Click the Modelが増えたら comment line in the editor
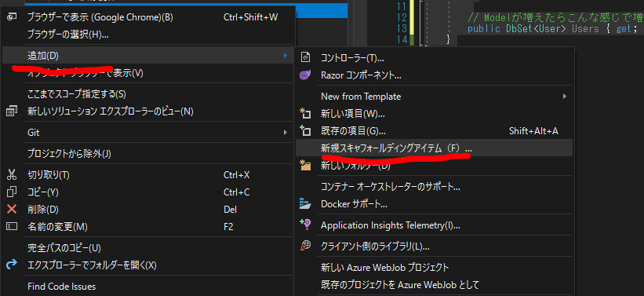The image size is (644, 296). [x=555, y=18]
